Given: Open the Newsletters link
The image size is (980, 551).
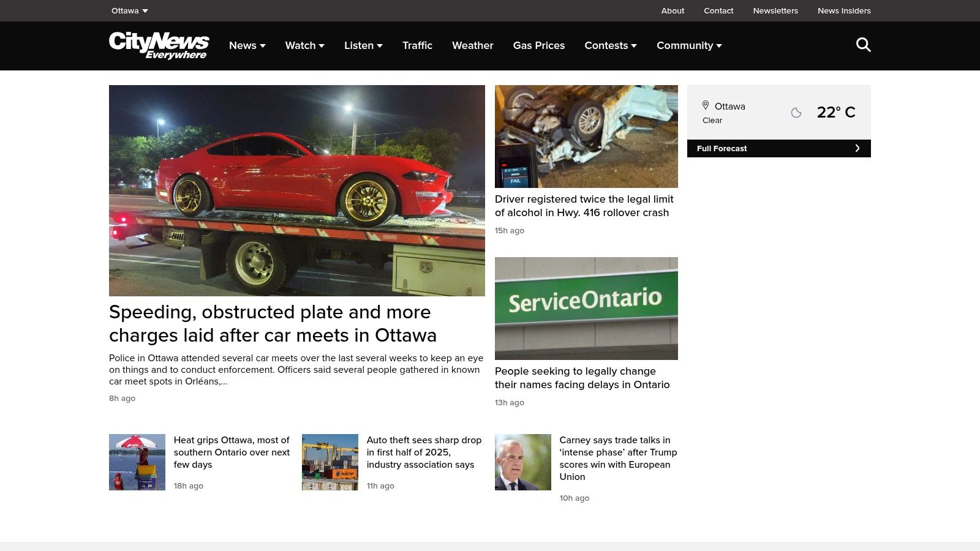Looking at the screenshot, I should tap(775, 10).
